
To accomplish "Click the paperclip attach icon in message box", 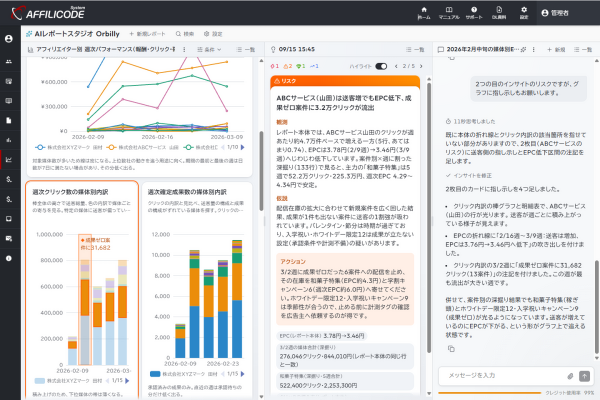I will [x=570, y=376].
